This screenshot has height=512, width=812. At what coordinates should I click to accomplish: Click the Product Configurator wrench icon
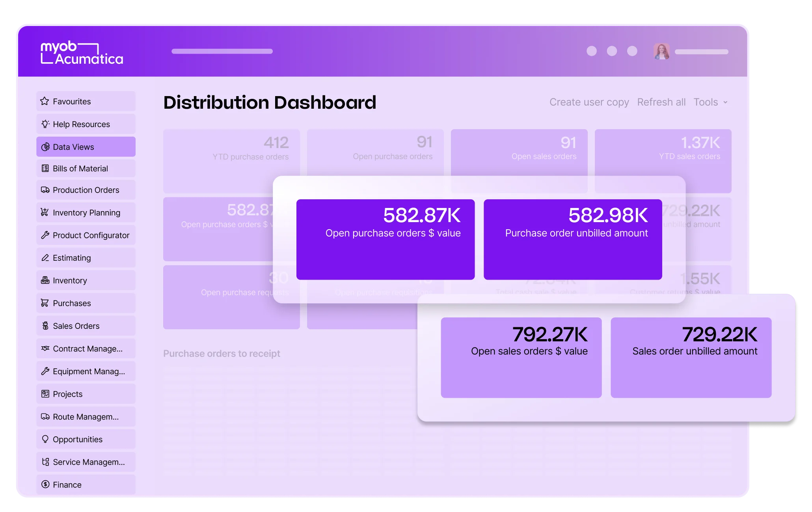coord(45,235)
